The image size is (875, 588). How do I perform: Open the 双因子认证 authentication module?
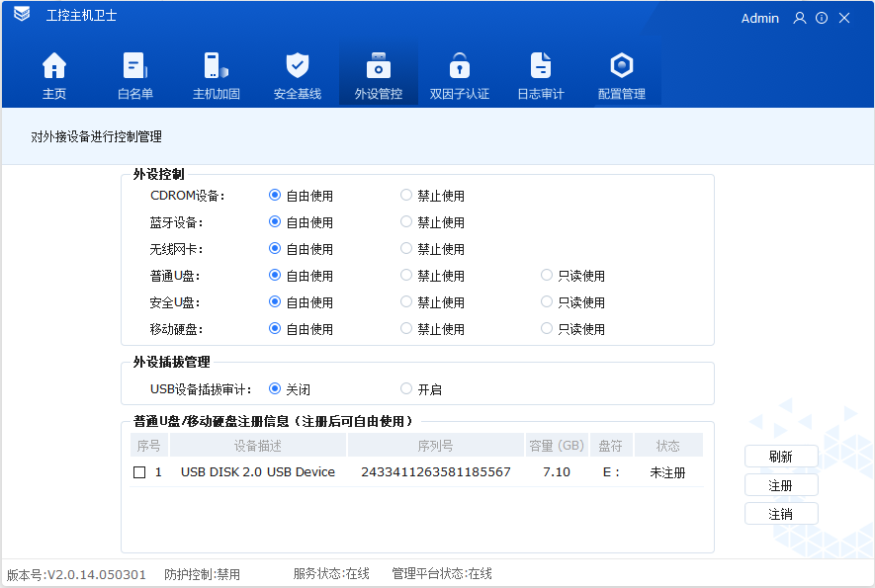pyautogui.click(x=459, y=74)
